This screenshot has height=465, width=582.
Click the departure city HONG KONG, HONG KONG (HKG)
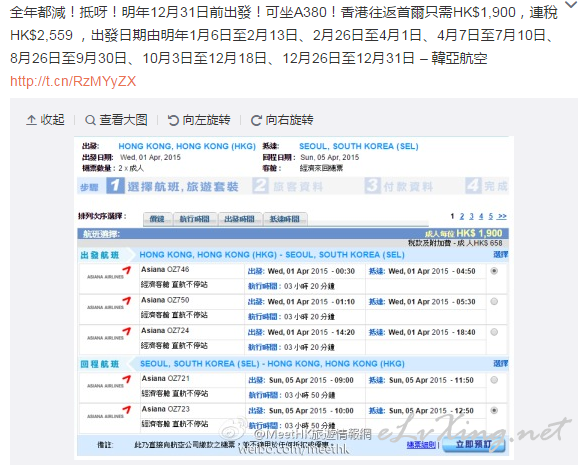coord(187,146)
